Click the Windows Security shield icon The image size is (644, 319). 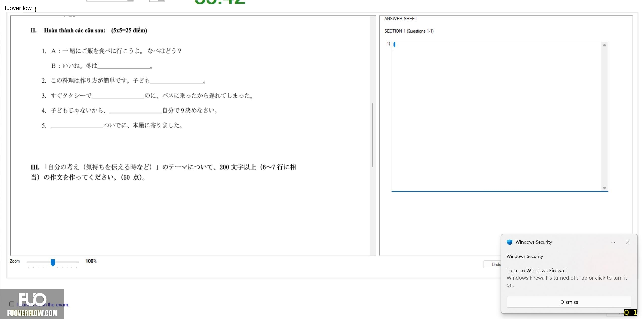point(510,242)
